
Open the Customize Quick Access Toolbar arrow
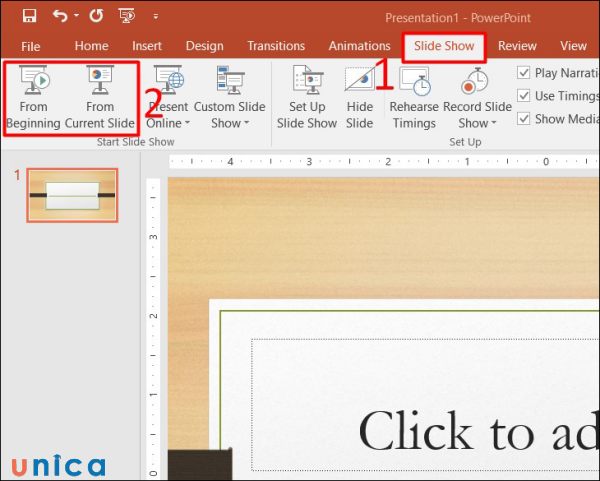(155, 18)
